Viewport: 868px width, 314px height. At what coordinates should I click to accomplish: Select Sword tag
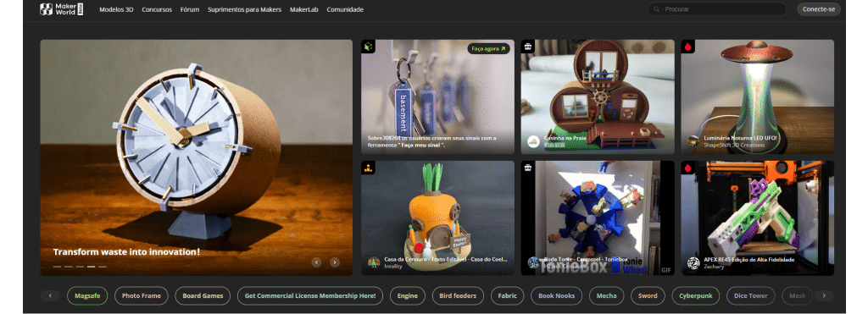648,295
